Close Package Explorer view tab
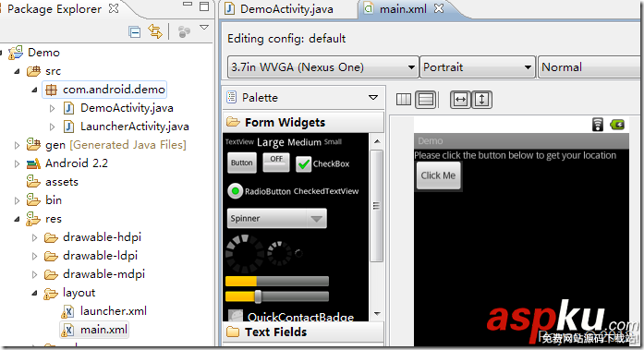Image resolution: width=644 pixels, height=350 pixels. (x=114, y=8)
